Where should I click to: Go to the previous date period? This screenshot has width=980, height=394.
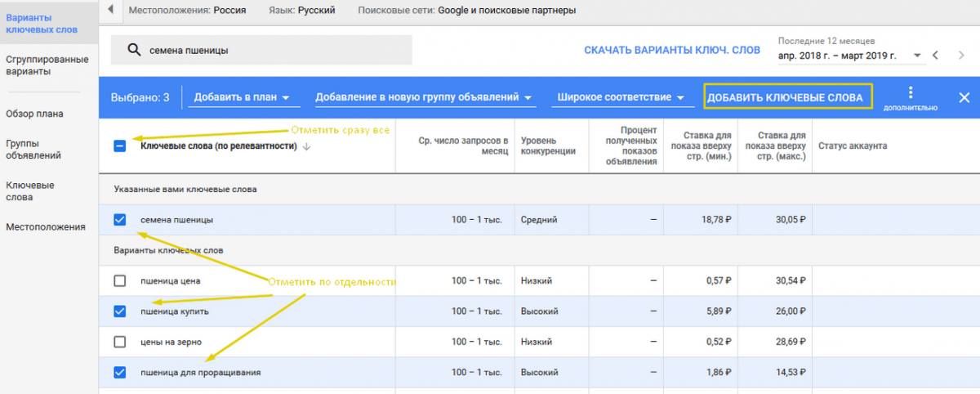click(x=937, y=56)
